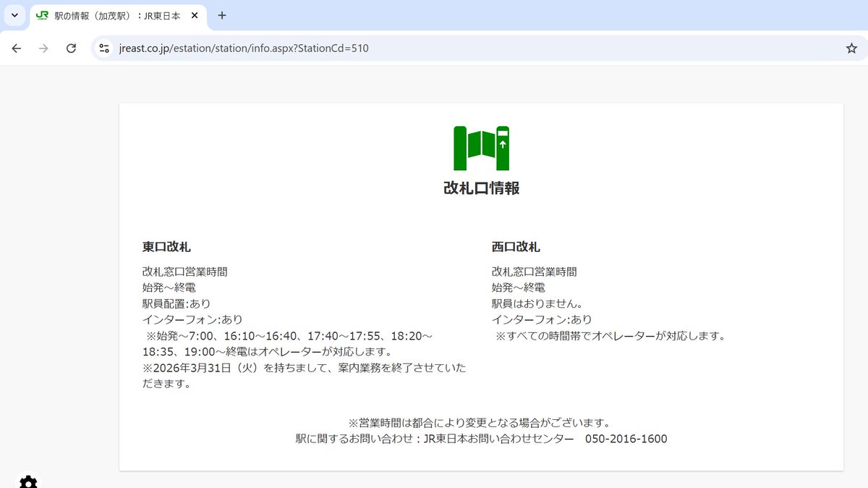Bookmark this page with the star icon
The image size is (868, 488).
(x=851, y=49)
